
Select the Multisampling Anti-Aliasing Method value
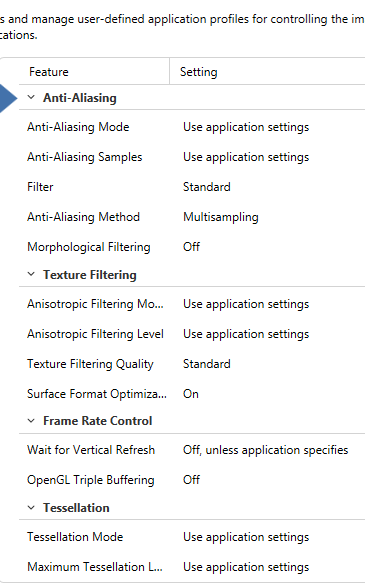(x=221, y=217)
